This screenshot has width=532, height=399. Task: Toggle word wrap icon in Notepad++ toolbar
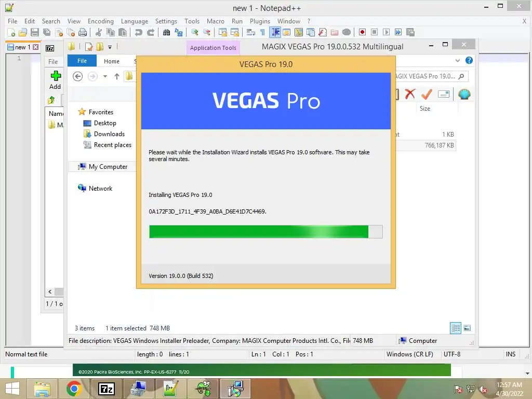[x=251, y=32]
